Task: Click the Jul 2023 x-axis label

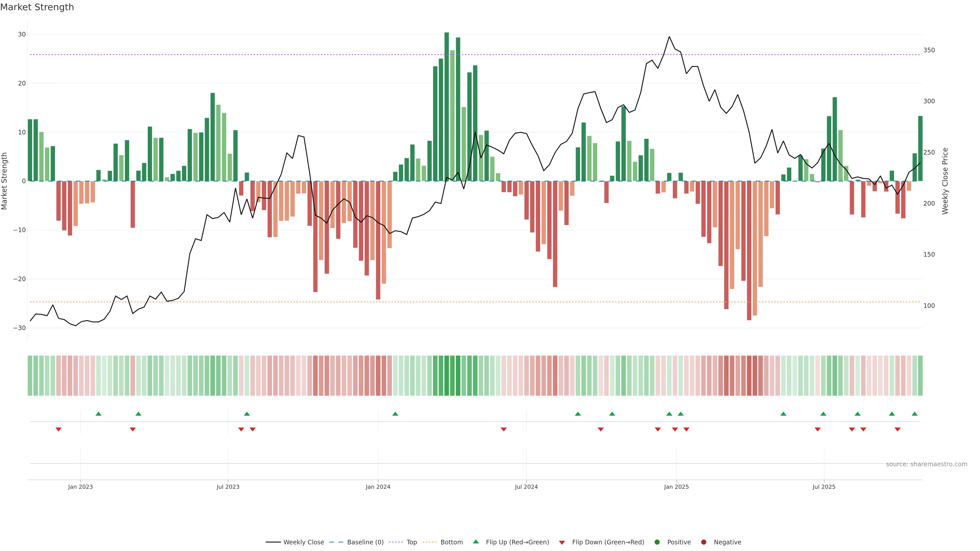Action: point(228,487)
